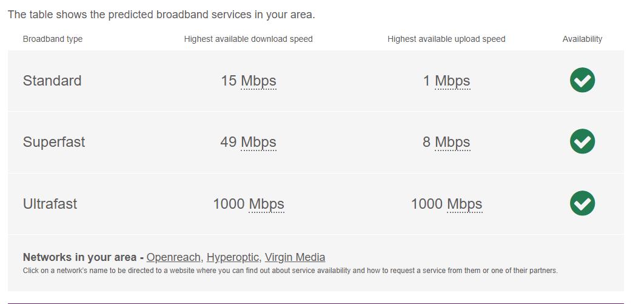Click the Broadband type column header
The width and height of the screenshot is (644, 304).
53,39
